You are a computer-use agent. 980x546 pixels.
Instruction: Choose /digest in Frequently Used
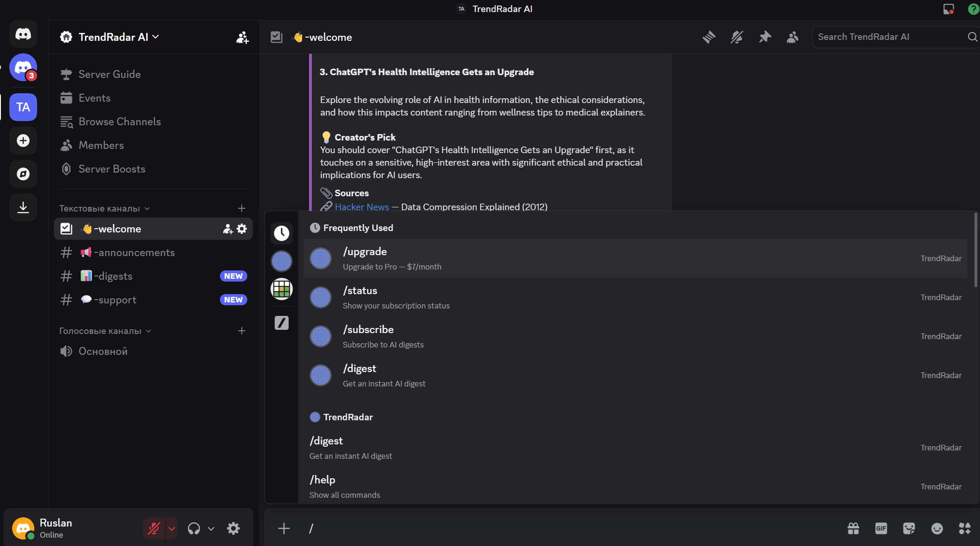(636, 375)
